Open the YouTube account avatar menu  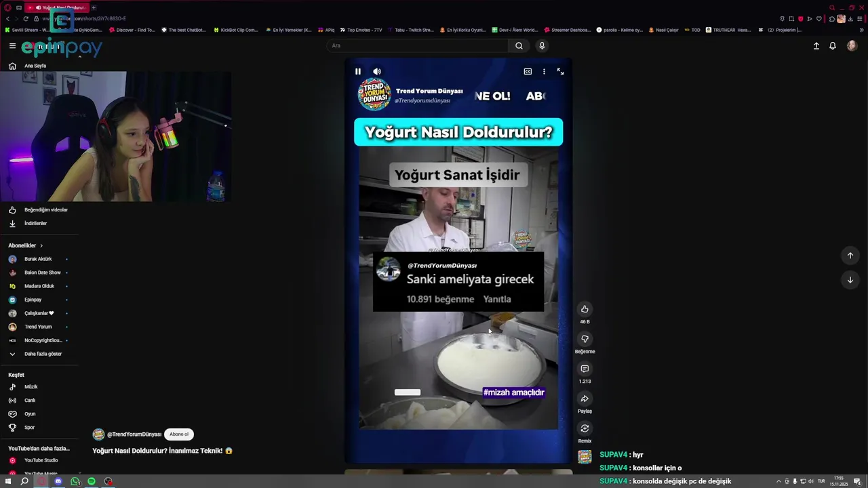(852, 45)
